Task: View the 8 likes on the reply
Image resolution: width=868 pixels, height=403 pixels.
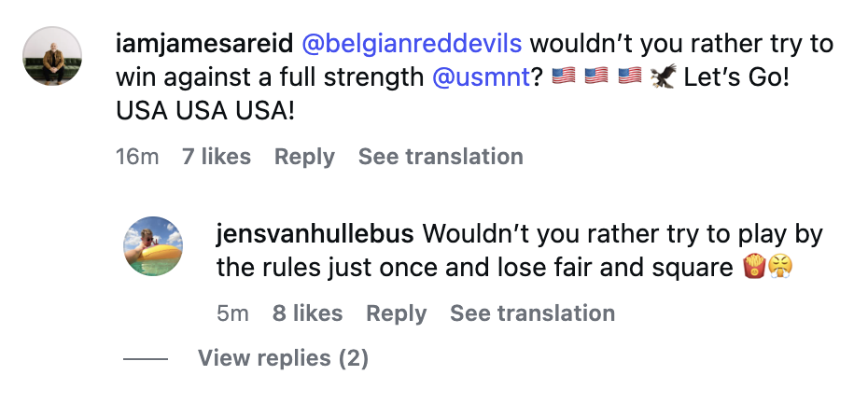Action: pyautogui.click(x=308, y=313)
